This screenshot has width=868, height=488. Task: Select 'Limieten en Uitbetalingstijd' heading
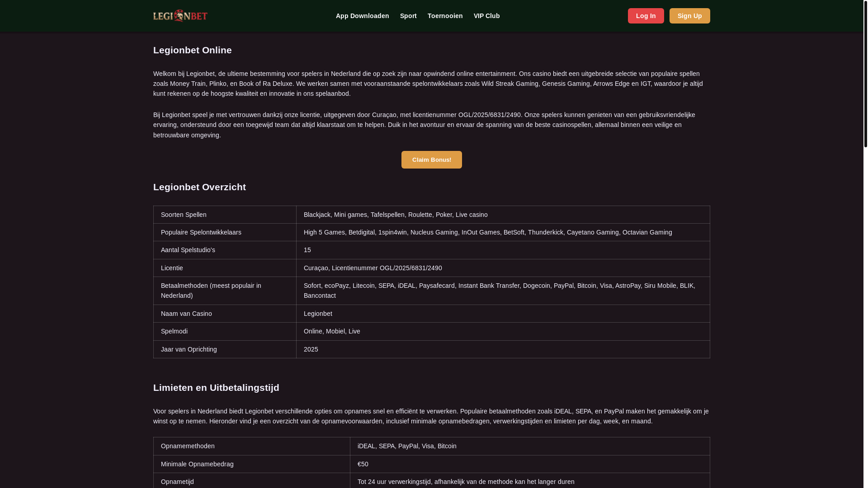click(x=216, y=388)
